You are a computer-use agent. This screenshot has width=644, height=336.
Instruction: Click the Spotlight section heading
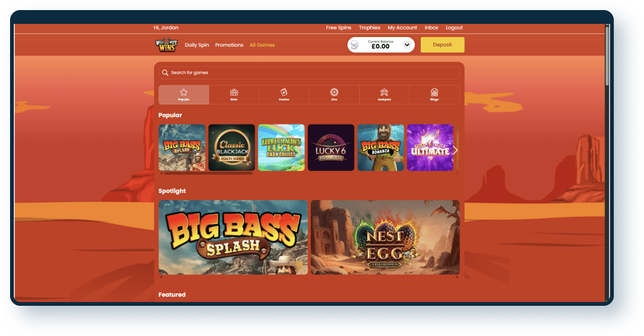(x=172, y=191)
